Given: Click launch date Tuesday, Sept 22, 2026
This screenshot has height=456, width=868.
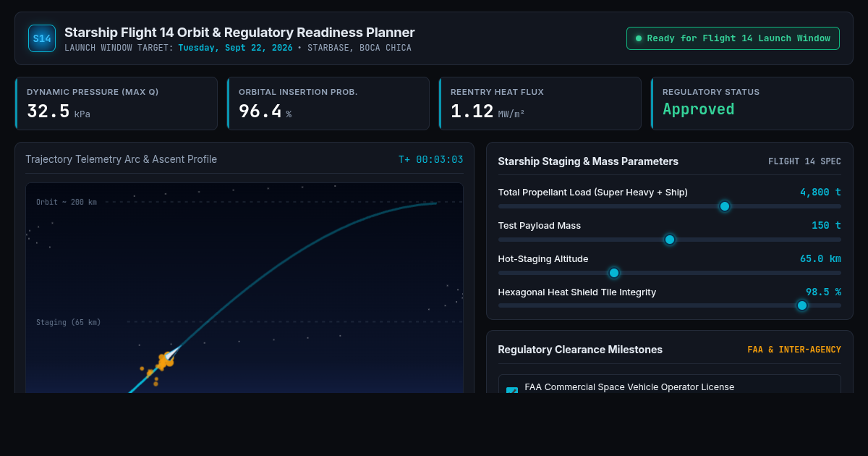Looking at the screenshot, I should pyautogui.click(x=235, y=48).
